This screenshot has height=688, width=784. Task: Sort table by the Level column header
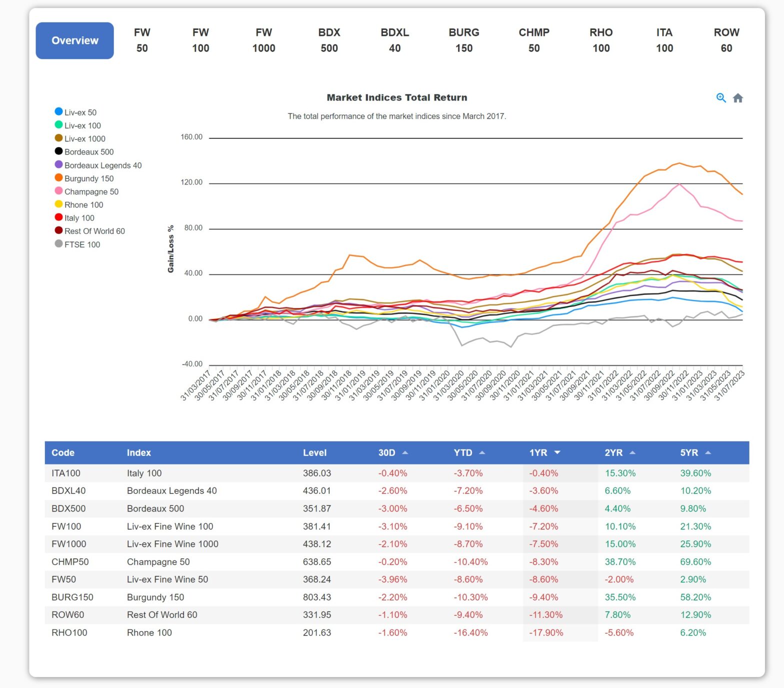coord(314,453)
